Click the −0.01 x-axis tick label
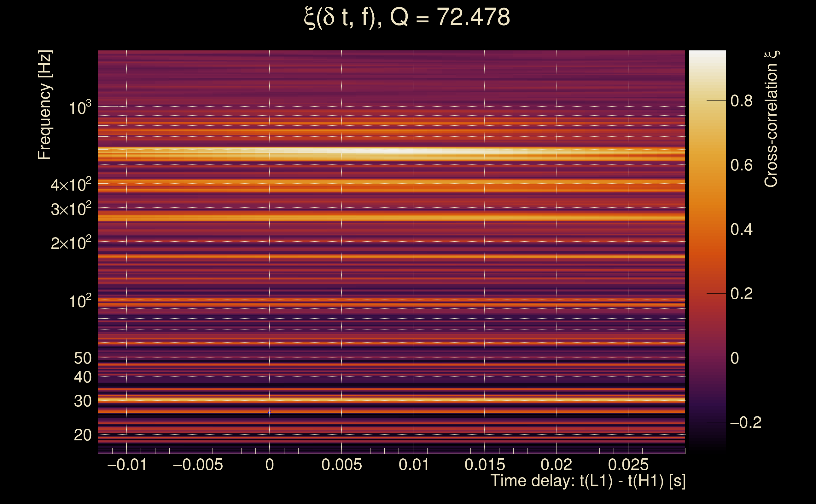The height and width of the screenshot is (504, 816). point(127,465)
